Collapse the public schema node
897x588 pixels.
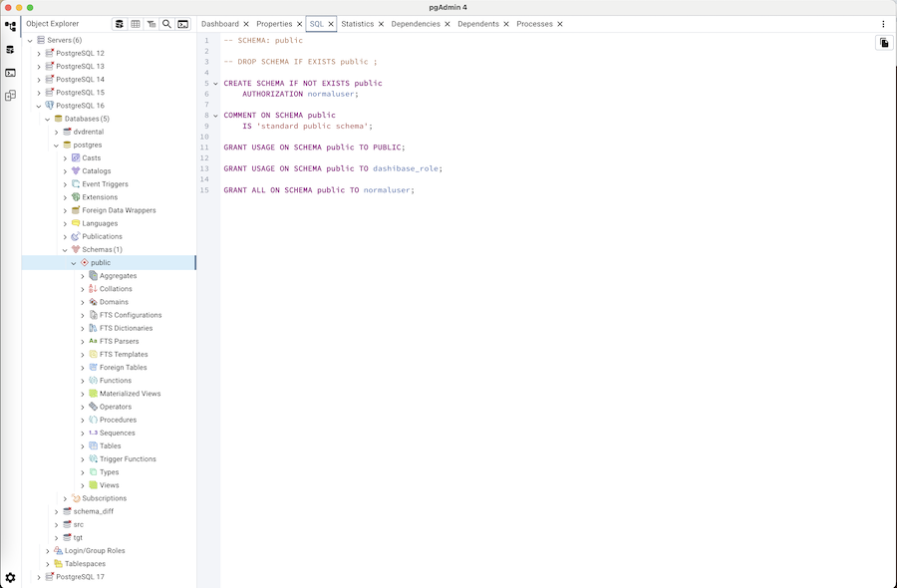coord(74,262)
